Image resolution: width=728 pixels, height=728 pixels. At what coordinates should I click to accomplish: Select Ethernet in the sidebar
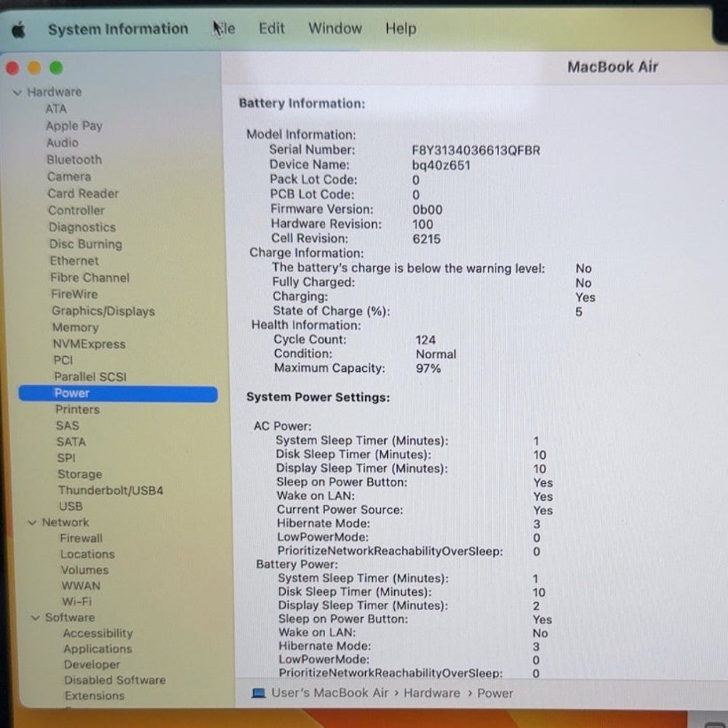(75, 261)
